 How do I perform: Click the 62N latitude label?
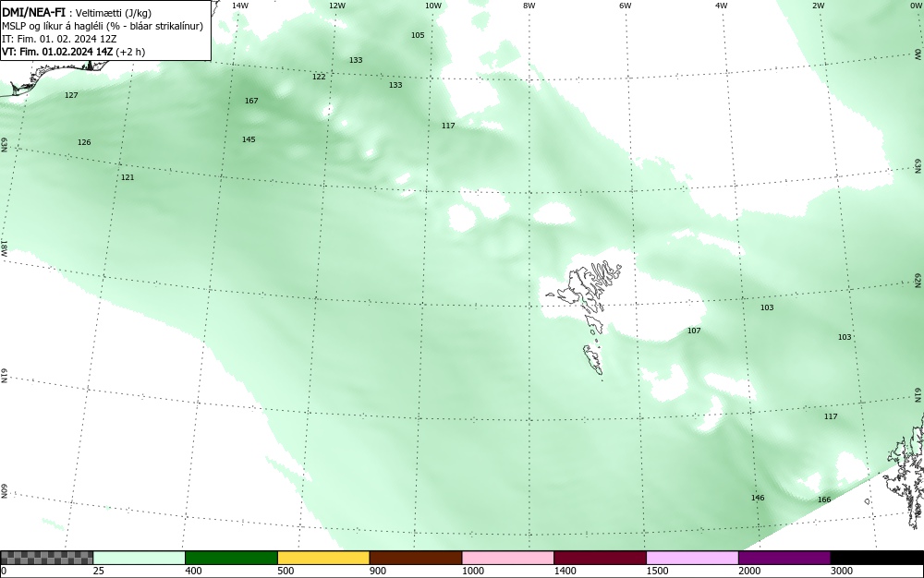pos(918,281)
